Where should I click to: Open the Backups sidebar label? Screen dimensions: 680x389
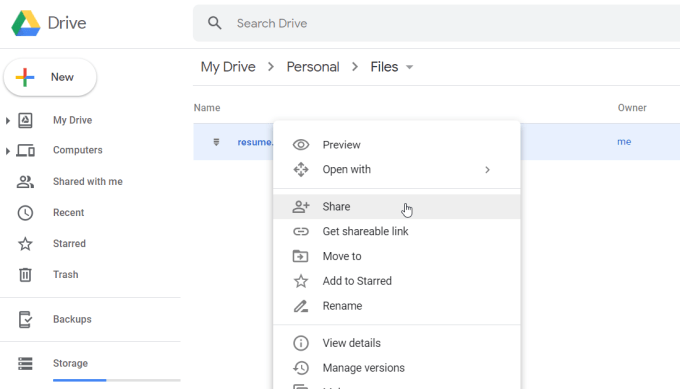coord(72,319)
